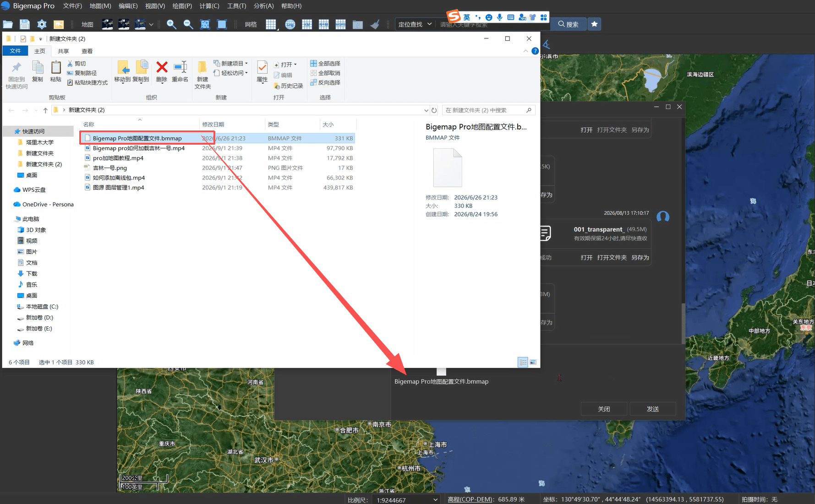Expand the map type dropdown arrow
Viewport: 815px width, 504px height.
coord(151,24)
